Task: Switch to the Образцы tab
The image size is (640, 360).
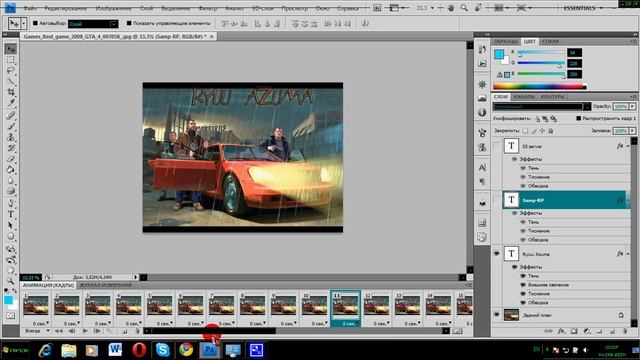Action: 505,42
